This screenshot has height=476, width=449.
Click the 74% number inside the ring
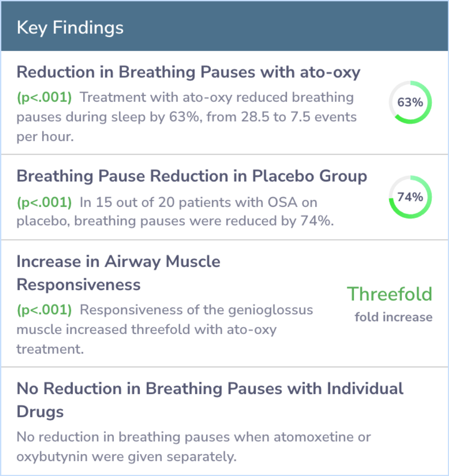tap(410, 197)
